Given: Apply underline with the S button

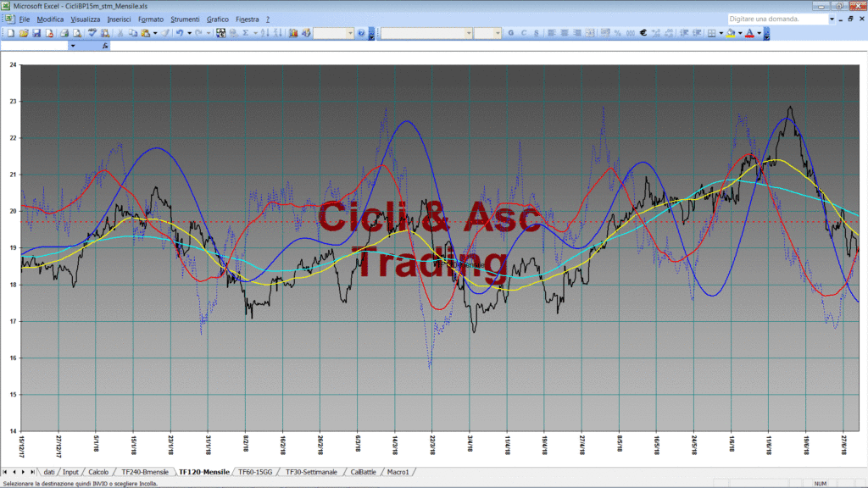Looking at the screenshot, I should [x=537, y=33].
